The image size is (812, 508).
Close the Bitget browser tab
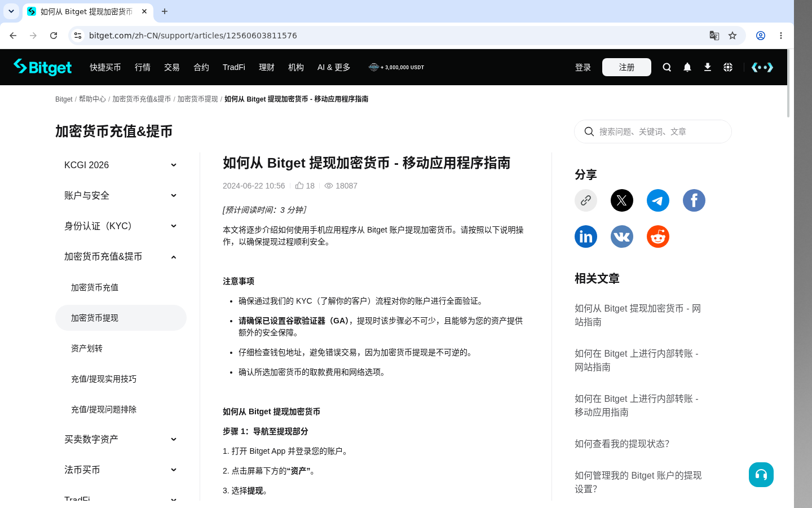[x=144, y=11]
